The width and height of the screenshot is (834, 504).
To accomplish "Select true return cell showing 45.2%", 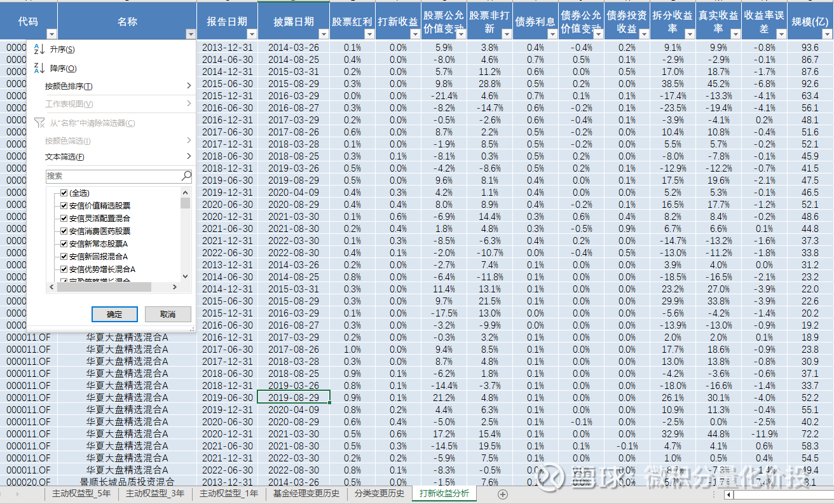I will pos(718,83).
